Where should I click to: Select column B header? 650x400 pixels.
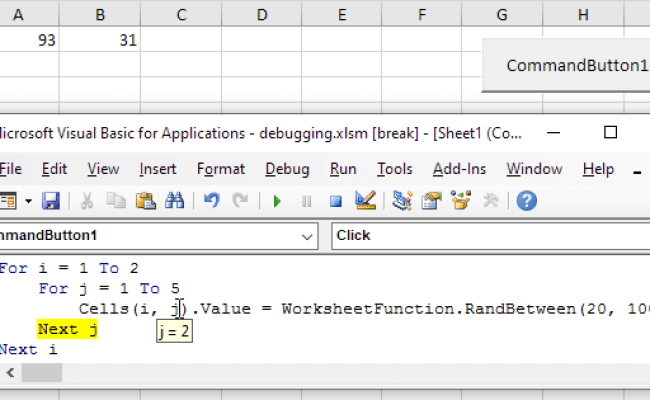[100, 15]
